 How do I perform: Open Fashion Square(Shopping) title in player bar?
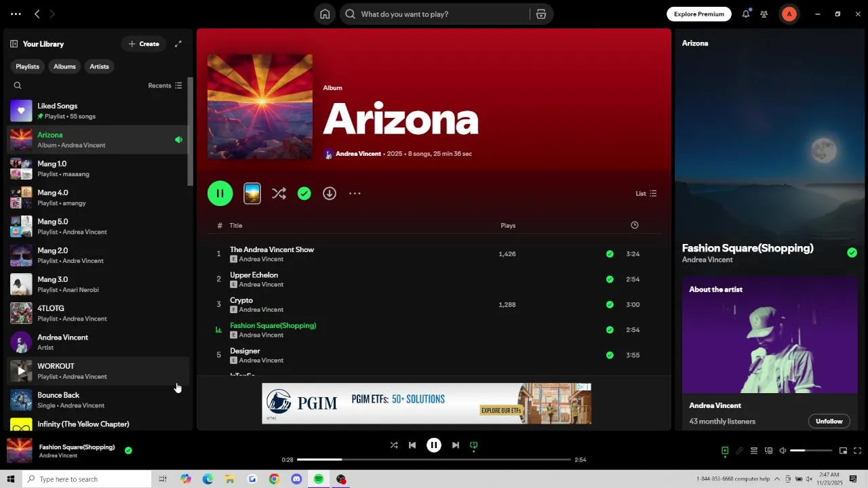coord(77,447)
